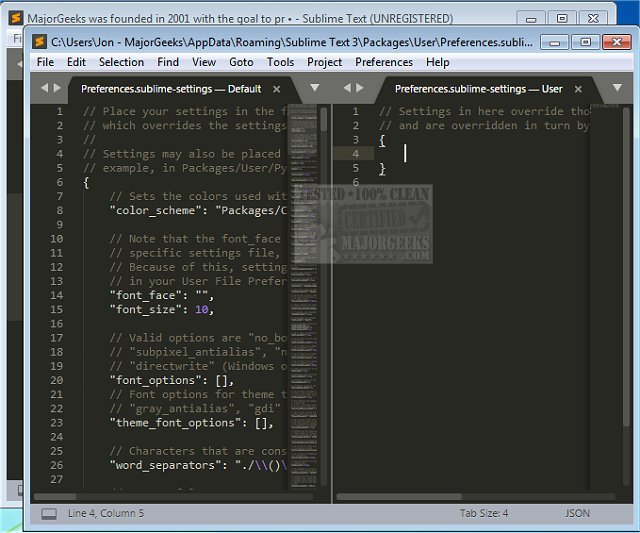Click the "theme_font_options" setting key
Viewport: 640px width, 533px height.
pyautogui.click(x=176, y=423)
